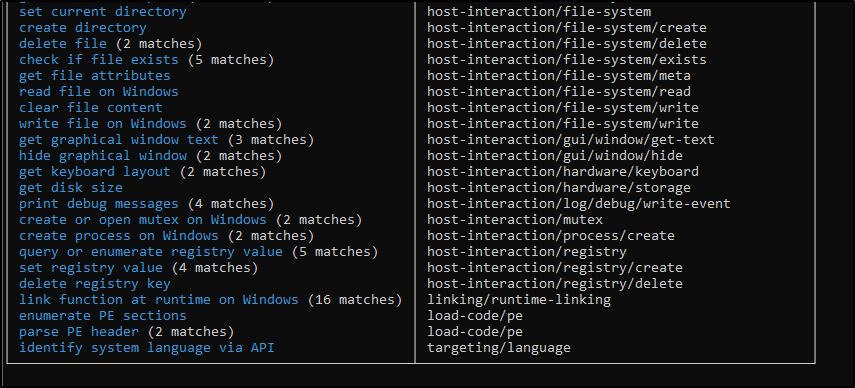
Task: Click the 'set current directory' capability text
Action: tap(103, 11)
